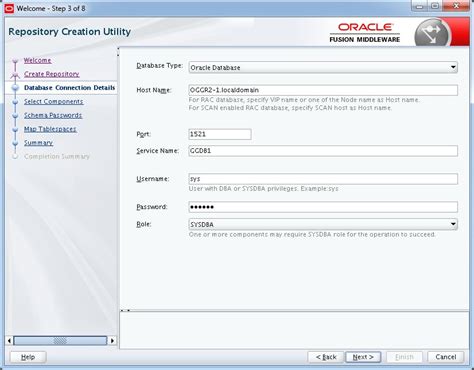Open the Map Tablespaces step

[50, 129]
